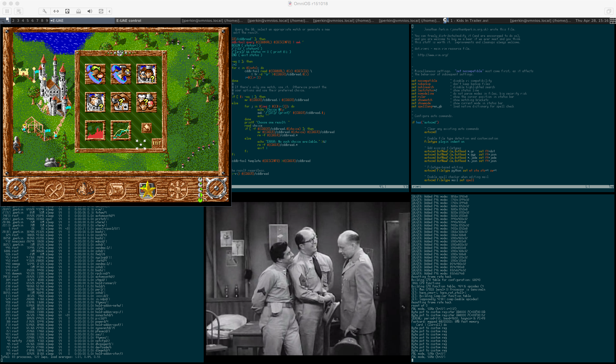Viewport: 616px width, 364px height.
Task: Select the crossed pickaxe and shovel build icon
Action: tap(54, 190)
